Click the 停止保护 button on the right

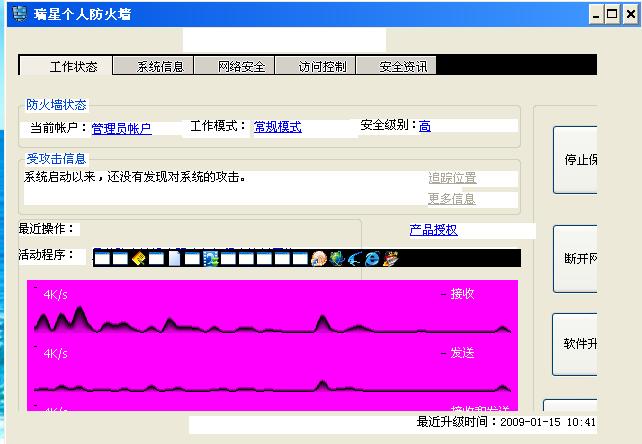[x=575, y=160]
